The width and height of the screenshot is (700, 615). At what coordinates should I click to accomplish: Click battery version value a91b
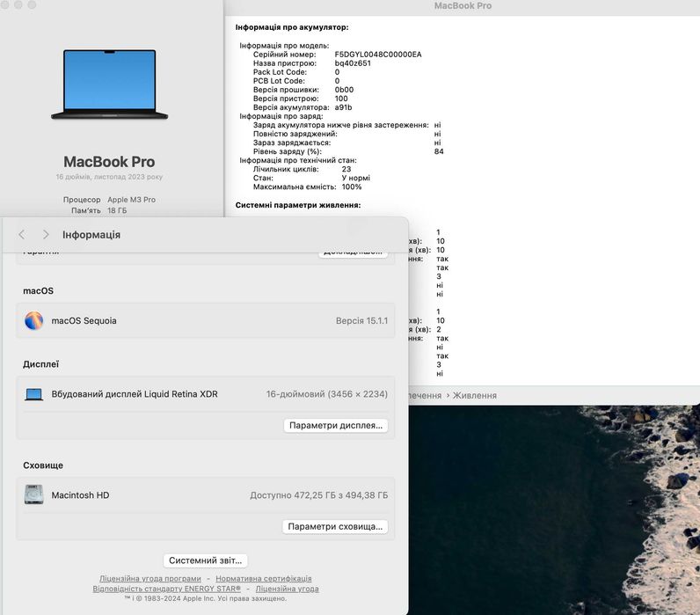pos(343,107)
